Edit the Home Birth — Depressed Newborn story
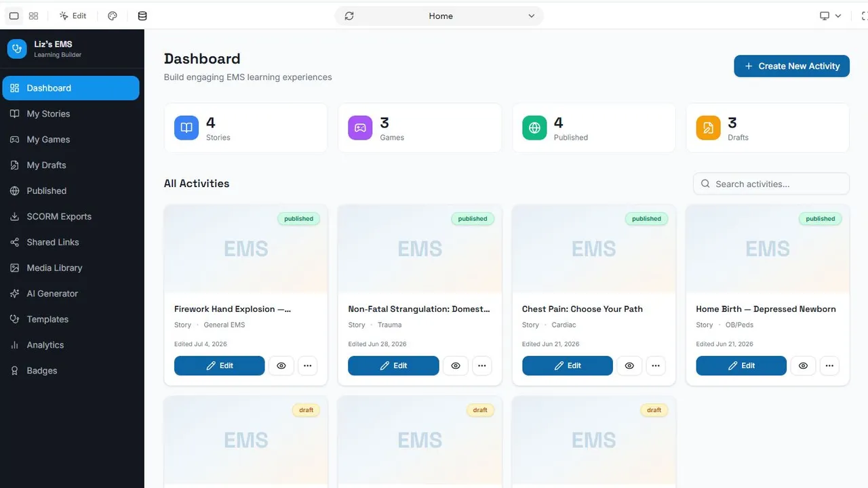Viewport: 868px width, 488px height. [x=741, y=365]
